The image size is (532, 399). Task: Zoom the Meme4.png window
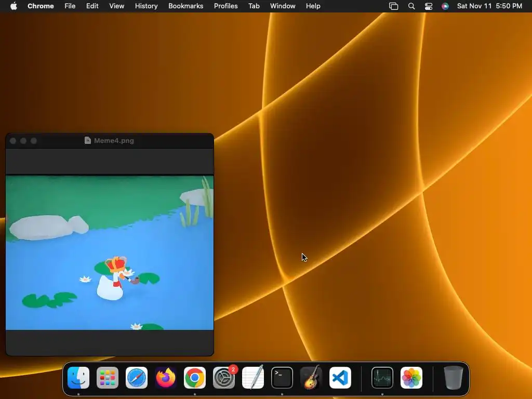coord(34,141)
